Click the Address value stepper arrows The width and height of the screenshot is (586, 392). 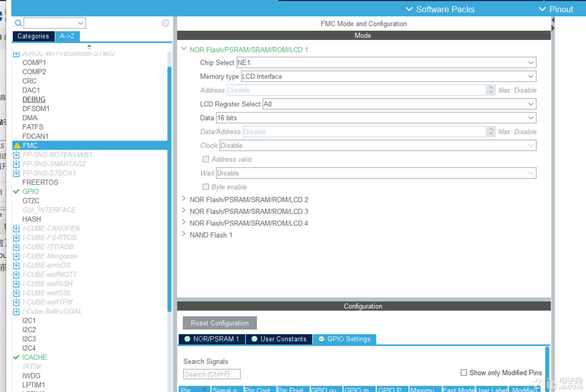click(491, 90)
